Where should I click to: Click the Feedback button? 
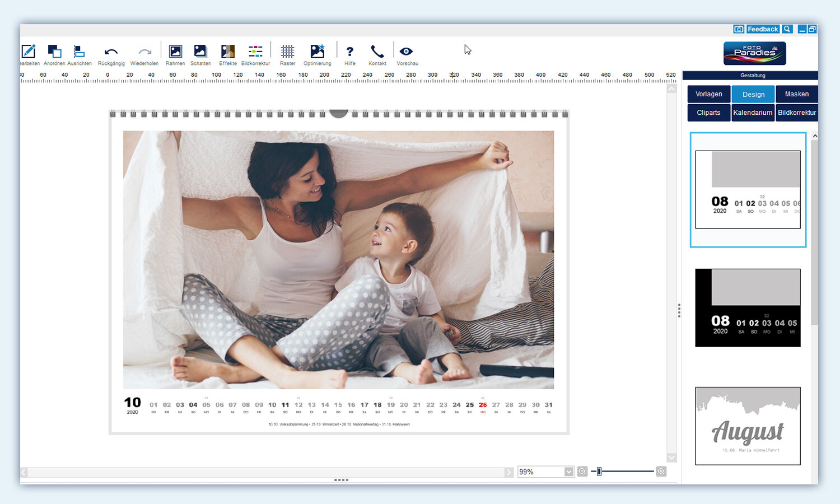point(762,29)
